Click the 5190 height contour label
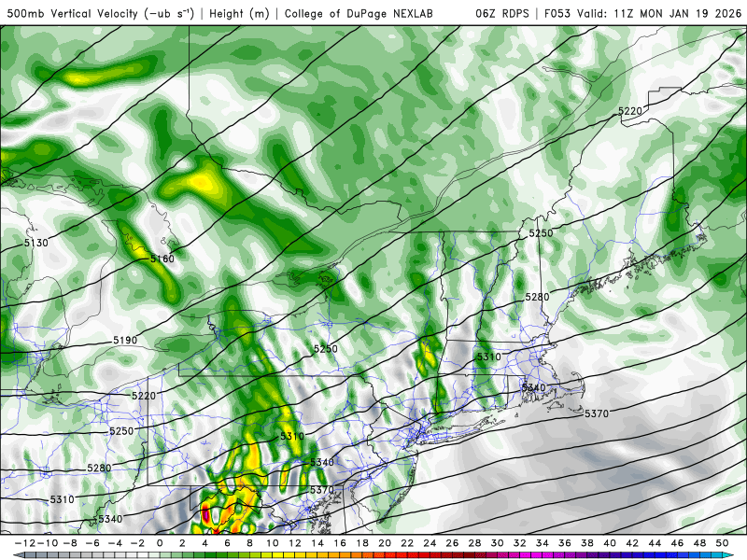Screen dimensions: 747x560 125,341
